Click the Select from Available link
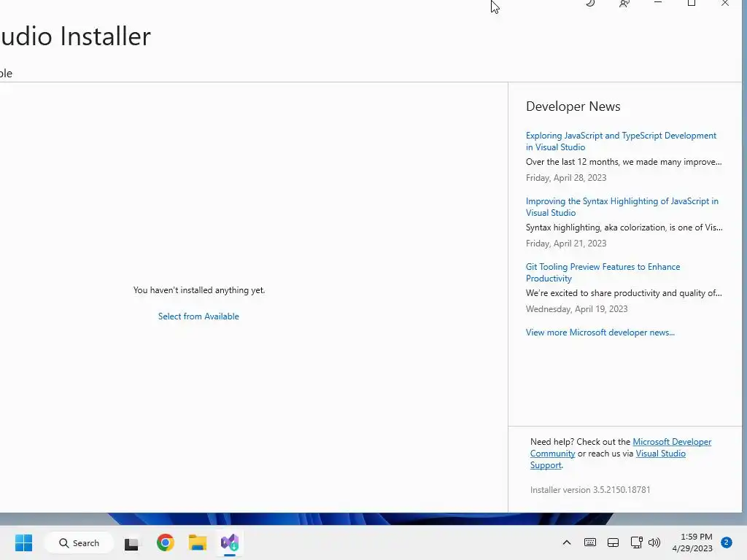Image resolution: width=747 pixels, height=560 pixels. coord(198,316)
